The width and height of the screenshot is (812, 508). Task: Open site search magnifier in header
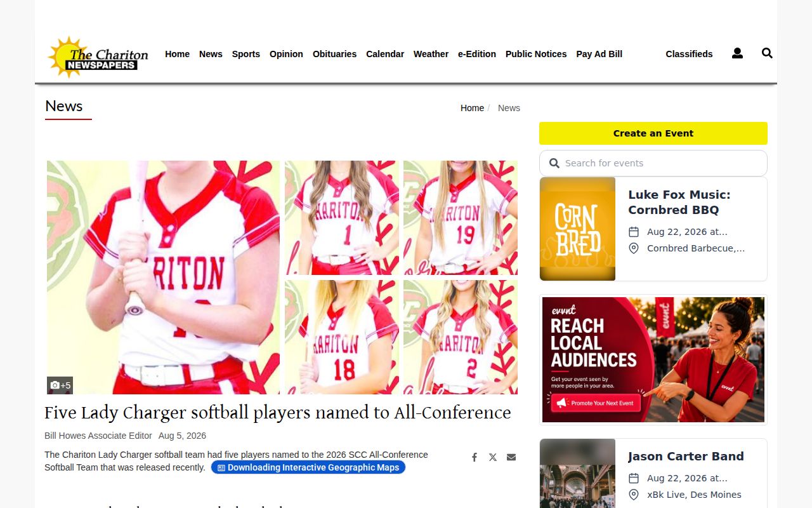point(767,53)
